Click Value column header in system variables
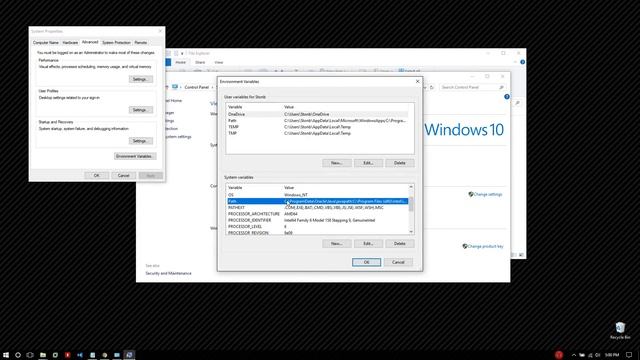 [346, 188]
